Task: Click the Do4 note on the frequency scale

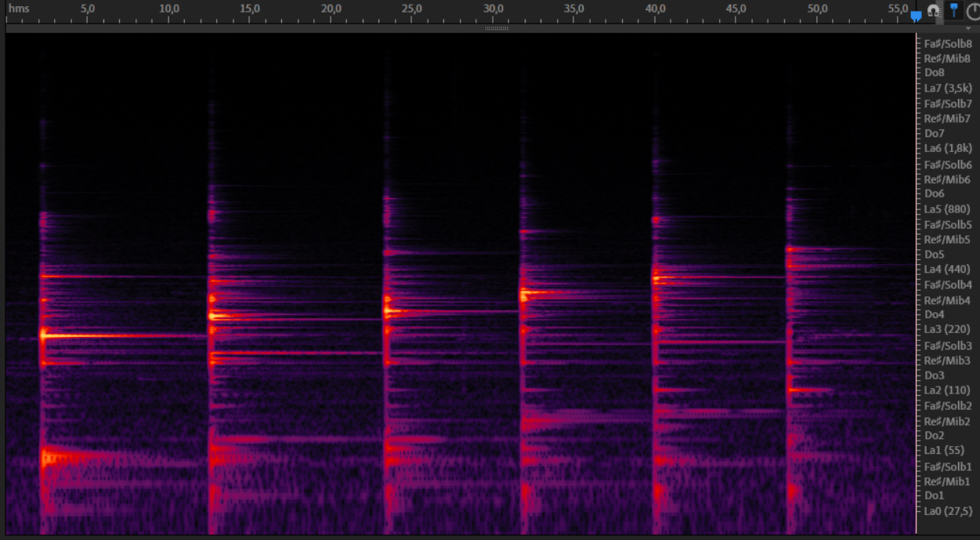Action: pyautogui.click(x=934, y=314)
